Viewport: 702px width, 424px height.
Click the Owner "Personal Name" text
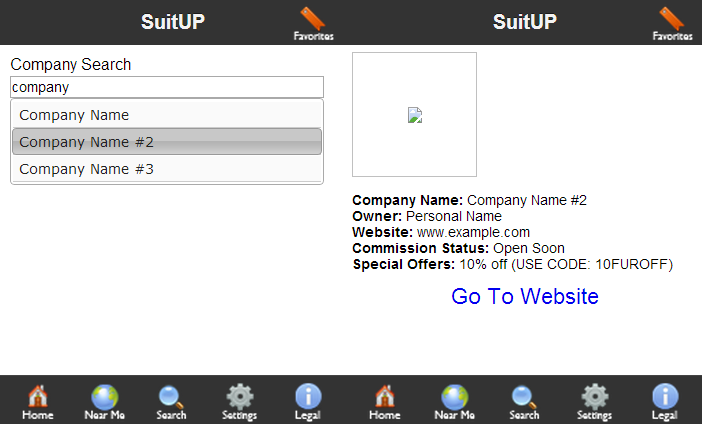pyautogui.click(x=454, y=216)
